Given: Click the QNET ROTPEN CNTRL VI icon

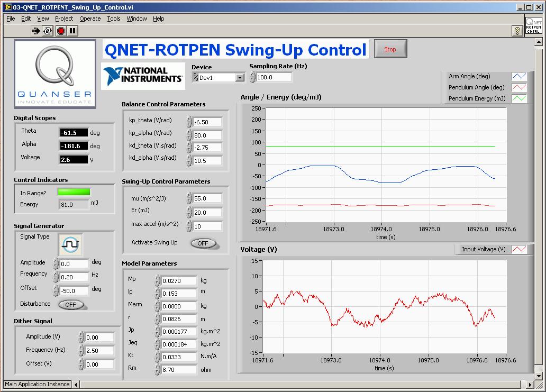Looking at the screenshot, I should point(533,25).
